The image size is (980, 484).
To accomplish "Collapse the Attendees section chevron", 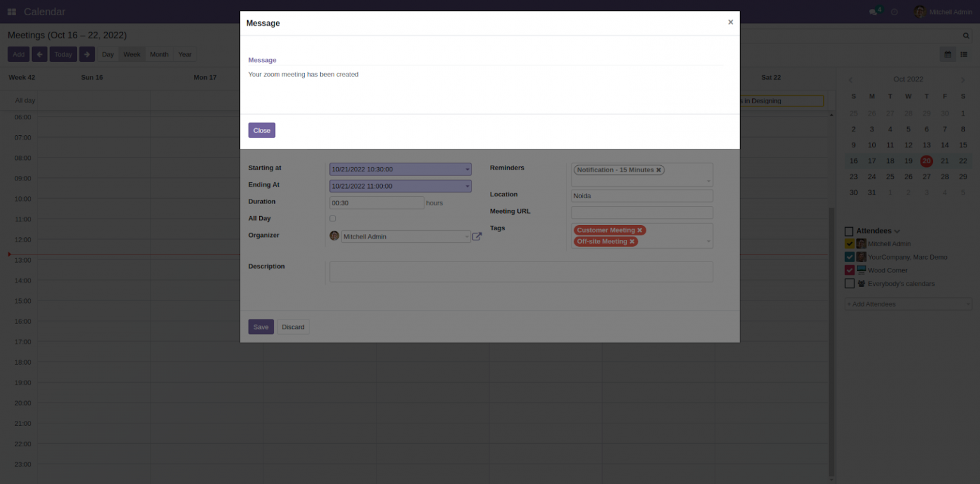I will click(898, 231).
